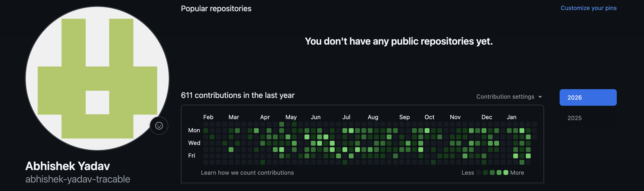Click a bright green contribution square under Jul

click(x=351, y=130)
